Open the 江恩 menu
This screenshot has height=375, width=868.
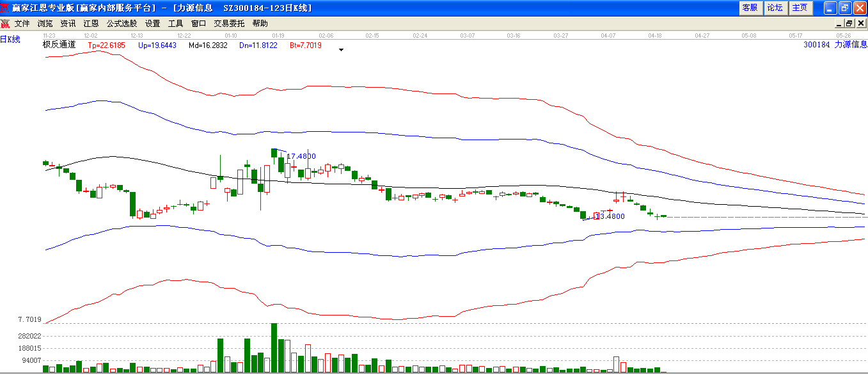[91, 24]
